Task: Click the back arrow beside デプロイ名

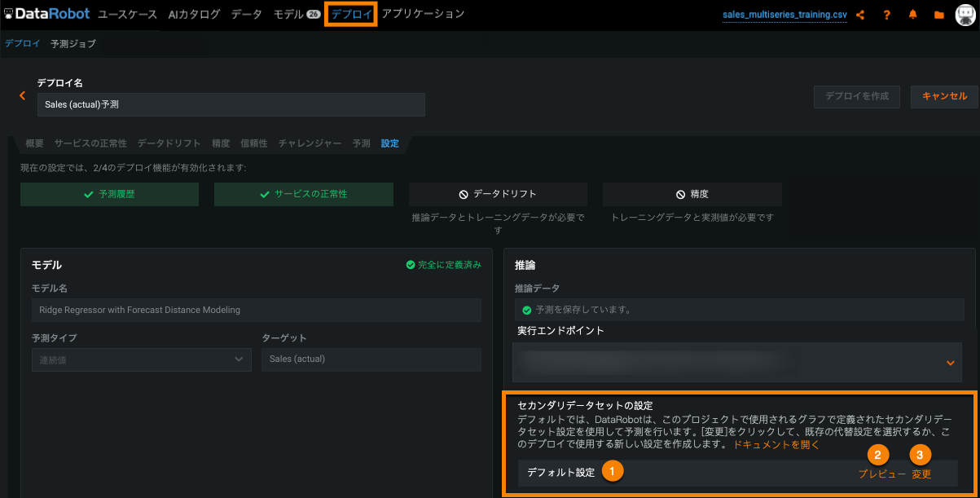Action: (23, 96)
